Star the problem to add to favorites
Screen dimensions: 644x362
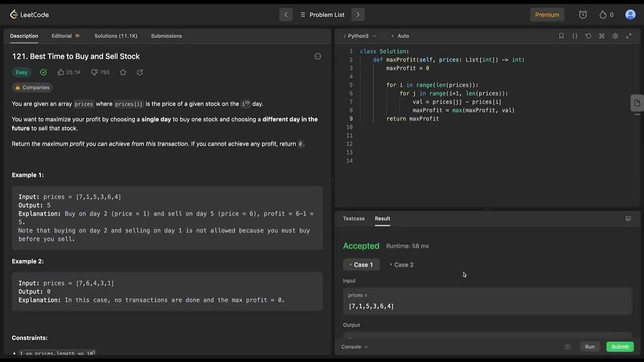pyautogui.click(x=123, y=72)
